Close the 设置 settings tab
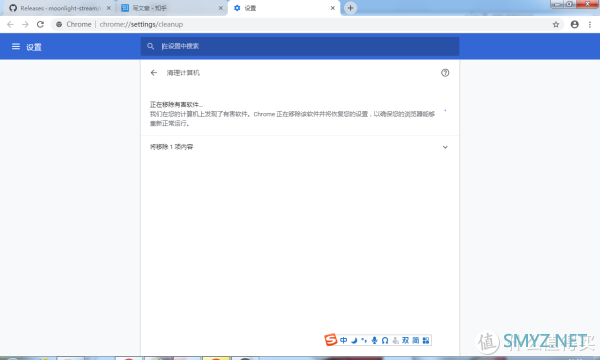600x360 pixels. click(333, 8)
